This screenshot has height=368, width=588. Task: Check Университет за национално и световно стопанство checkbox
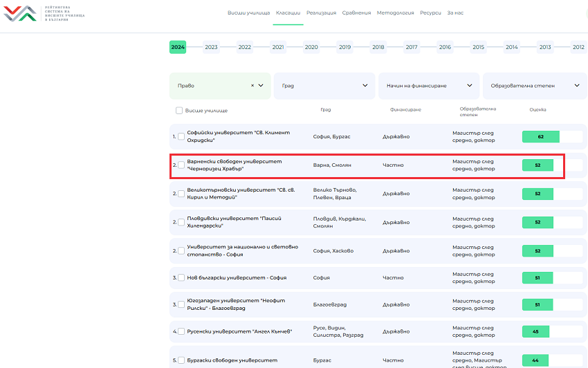click(x=181, y=250)
